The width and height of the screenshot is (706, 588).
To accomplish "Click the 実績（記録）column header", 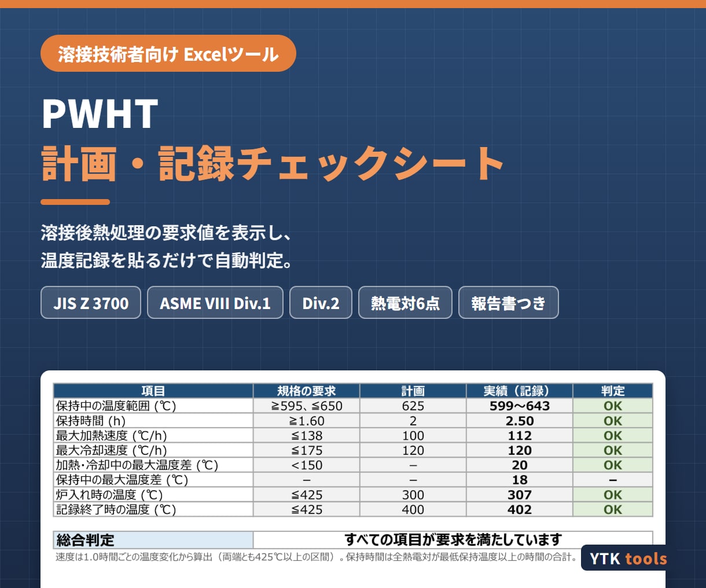I will coord(520,391).
